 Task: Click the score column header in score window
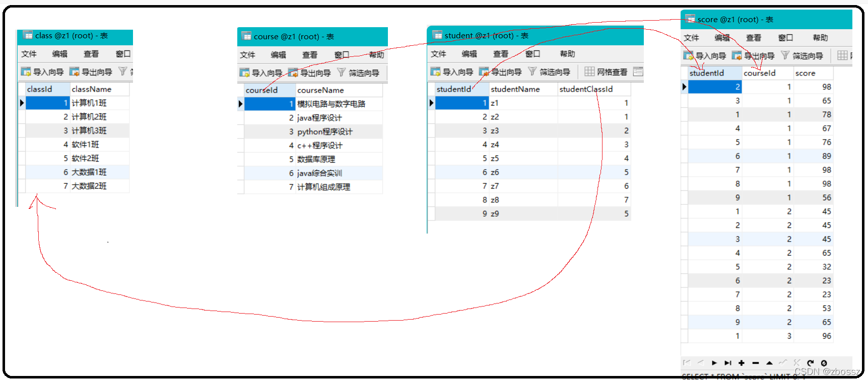(x=813, y=73)
